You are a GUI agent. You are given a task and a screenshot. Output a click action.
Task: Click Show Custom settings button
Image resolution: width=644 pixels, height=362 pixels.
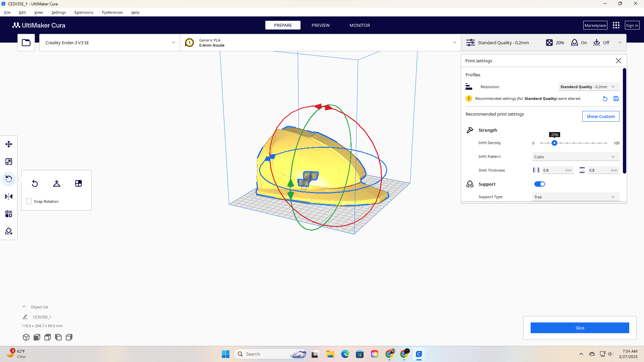click(601, 116)
